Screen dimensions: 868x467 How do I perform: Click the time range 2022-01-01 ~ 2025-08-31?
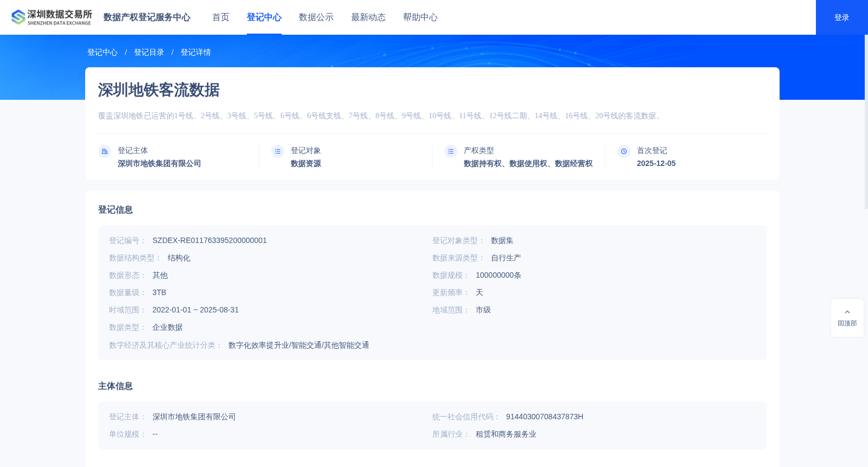point(195,310)
